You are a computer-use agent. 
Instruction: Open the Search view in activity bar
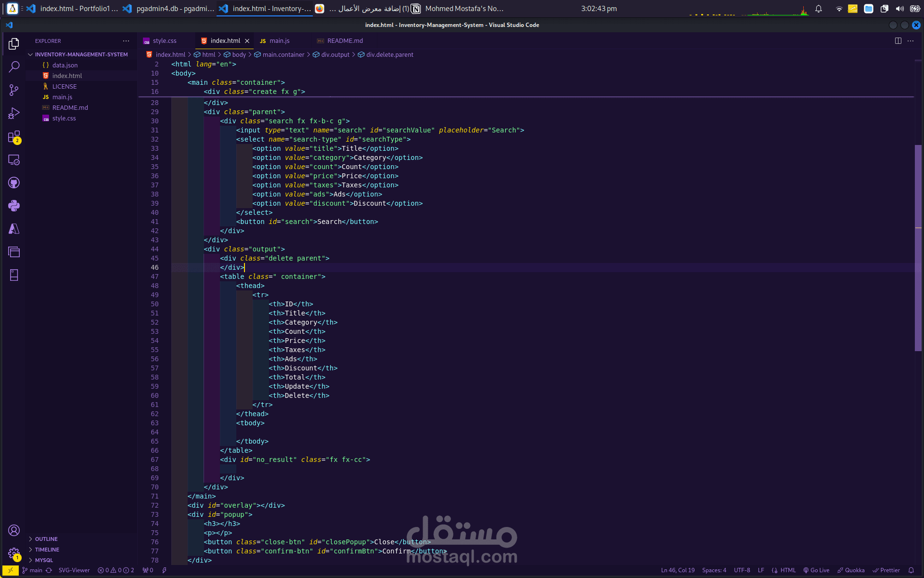14,66
